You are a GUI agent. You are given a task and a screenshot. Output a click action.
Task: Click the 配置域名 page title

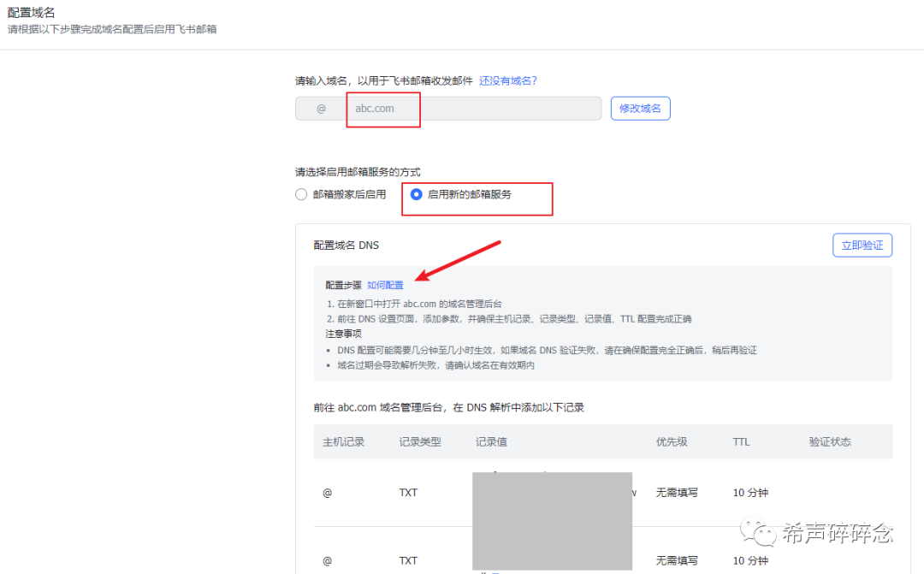coord(31,12)
